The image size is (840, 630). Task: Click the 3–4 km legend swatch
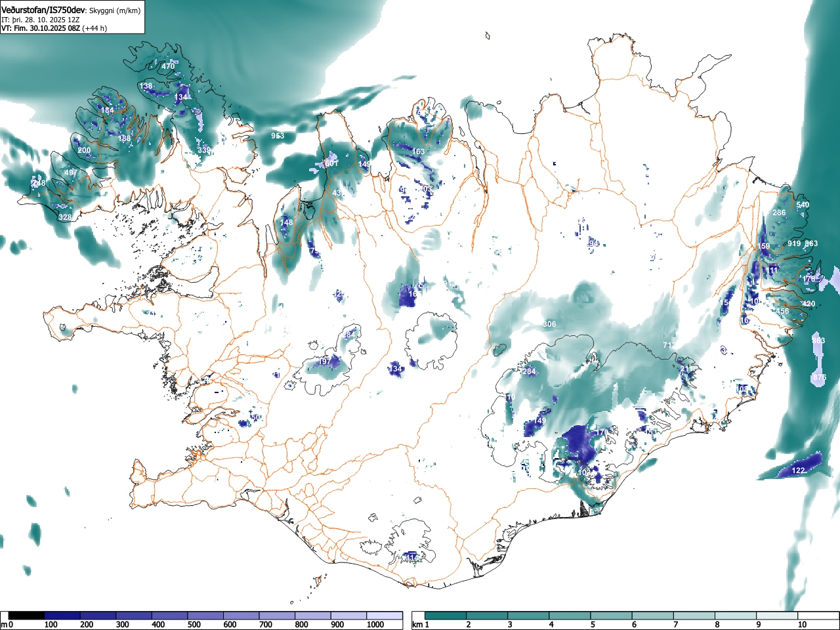(529, 616)
